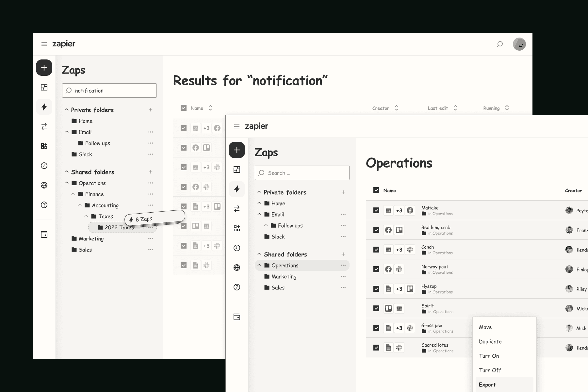Collapse the Taxes folder in back window

[x=86, y=216]
